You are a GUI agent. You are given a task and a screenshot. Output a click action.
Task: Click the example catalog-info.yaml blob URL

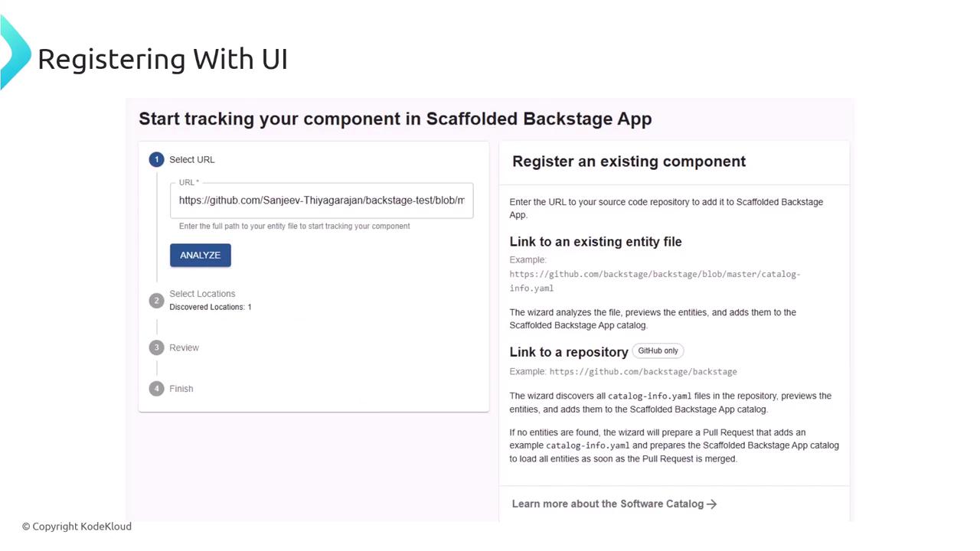click(655, 281)
